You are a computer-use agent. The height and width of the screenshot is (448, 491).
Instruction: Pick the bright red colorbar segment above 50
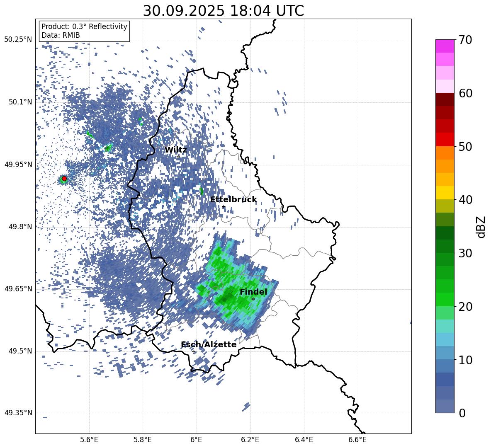[445, 140]
